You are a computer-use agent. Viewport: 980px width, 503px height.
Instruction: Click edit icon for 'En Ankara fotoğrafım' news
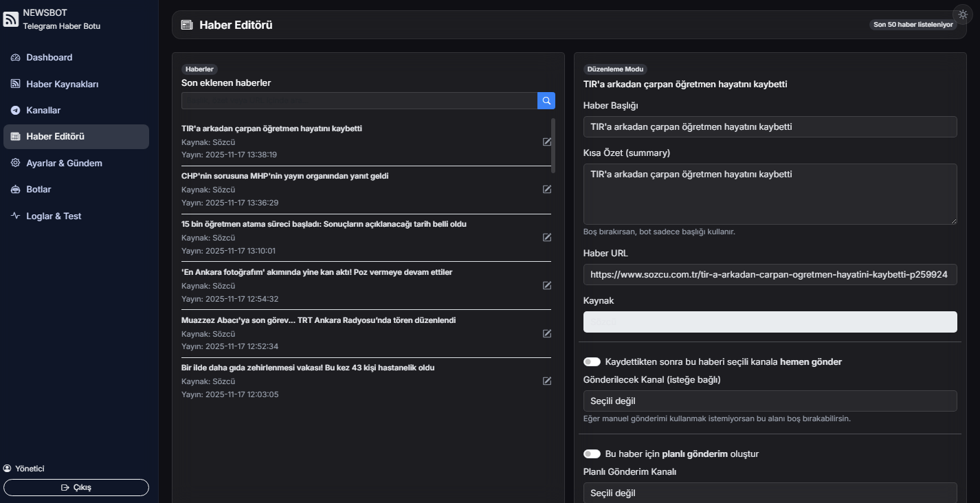[x=547, y=285]
